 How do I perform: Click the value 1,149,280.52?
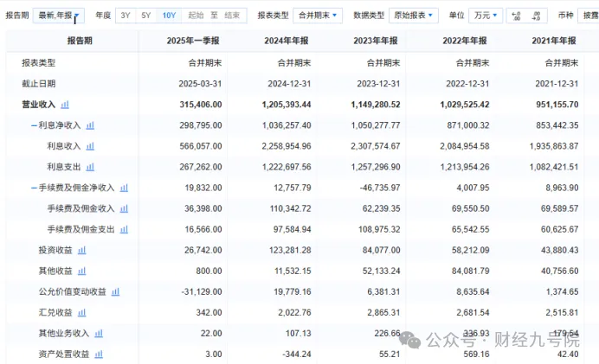pyautogui.click(x=376, y=105)
